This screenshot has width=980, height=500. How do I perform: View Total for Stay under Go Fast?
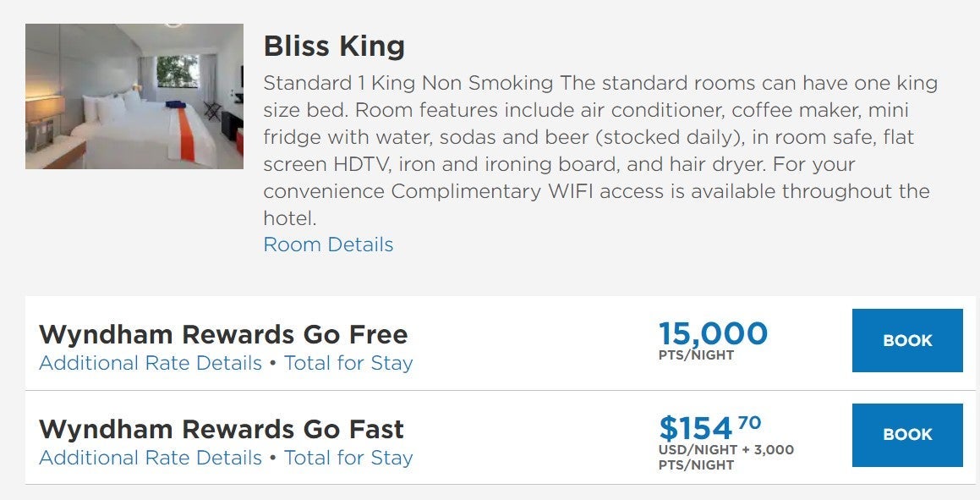[x=348, y=458]
